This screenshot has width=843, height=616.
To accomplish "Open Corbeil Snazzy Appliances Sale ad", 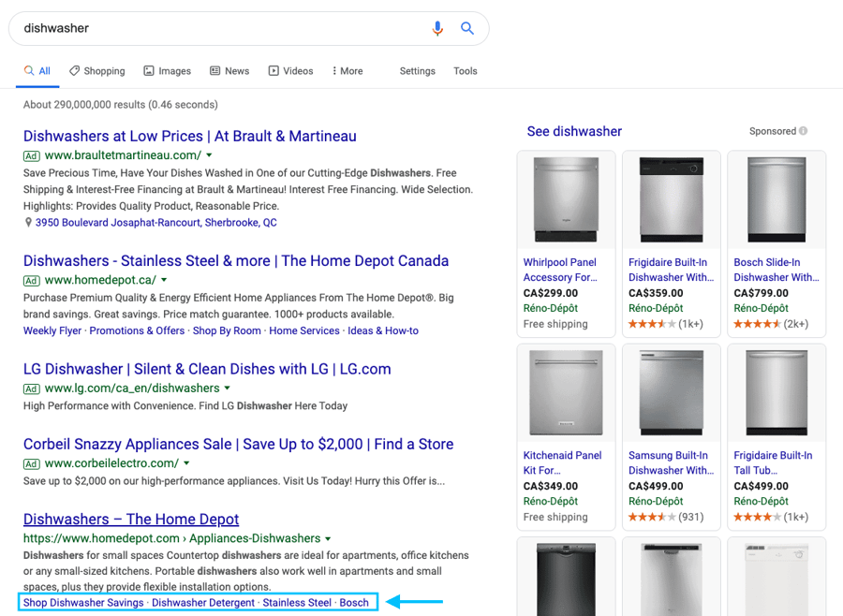I will click(x=238, y=444).
